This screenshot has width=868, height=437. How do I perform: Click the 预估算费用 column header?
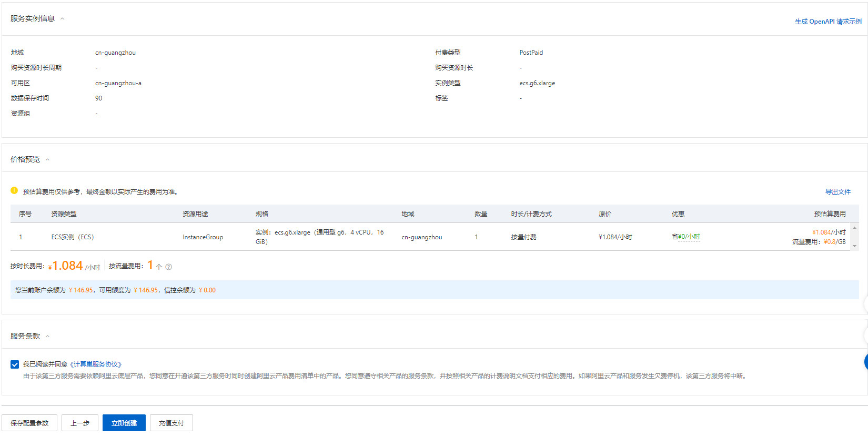(x=830, y=214)
